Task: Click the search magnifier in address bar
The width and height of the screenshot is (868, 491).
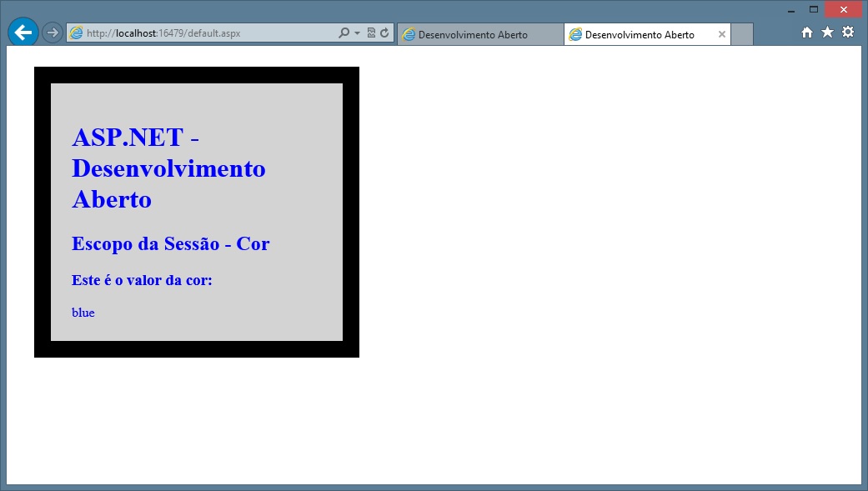Action: click(344, 33)
